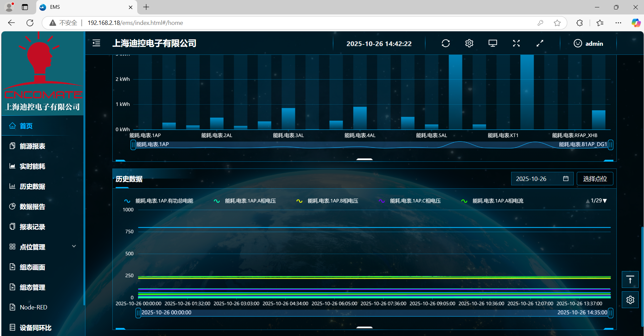Go to next legend page arrow

click(605, 201)
